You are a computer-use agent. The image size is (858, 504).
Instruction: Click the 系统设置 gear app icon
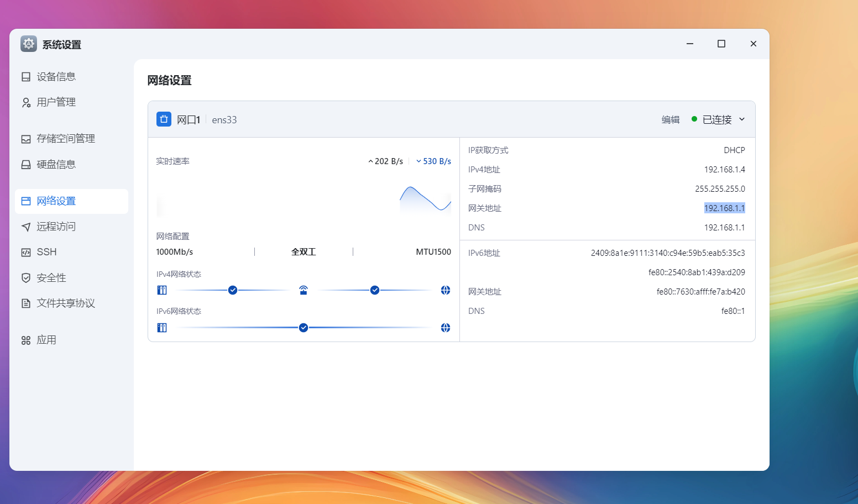click(x=29, y=44)
